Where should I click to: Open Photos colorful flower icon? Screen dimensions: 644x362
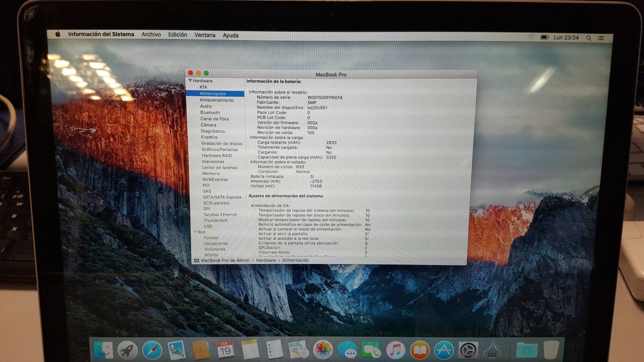pyautogui.click(x=323, y=350)
